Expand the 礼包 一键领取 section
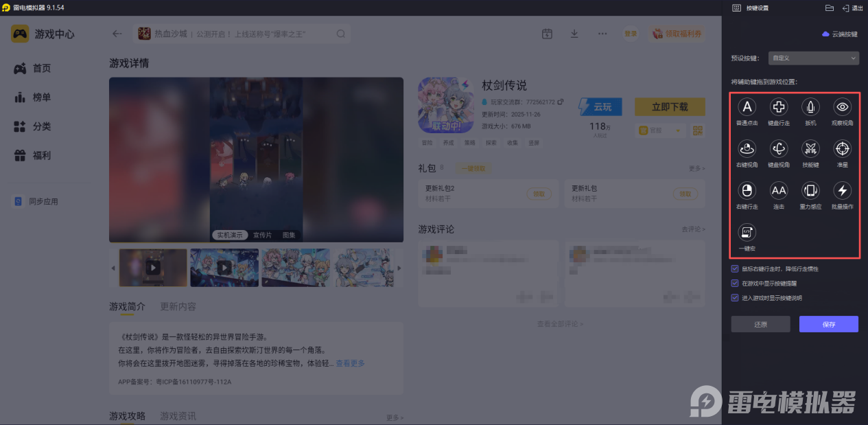This screenshot has height=425, width=868. pos(473,168)
